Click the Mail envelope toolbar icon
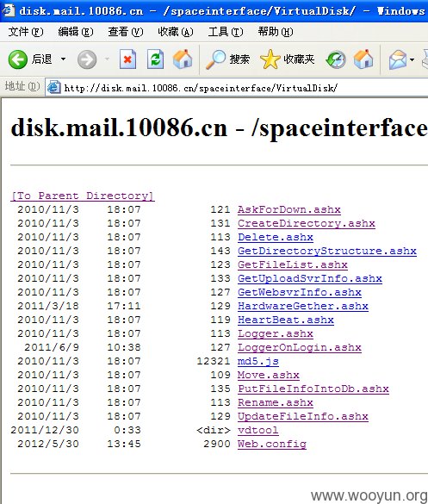Image resolution: width=428 pixels, height=504 pixels. pyautogui.click(x=398, y=59)
